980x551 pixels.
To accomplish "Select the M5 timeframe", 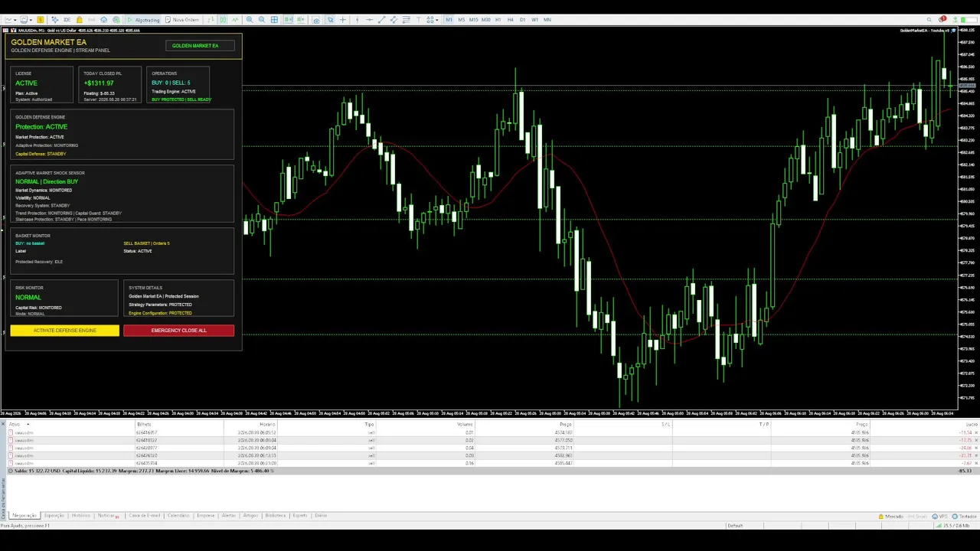I will click(462, 20).
